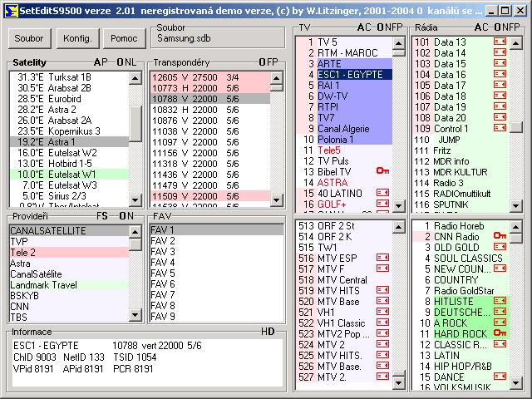Select TV channel Tele5

(x=344, y=150)
